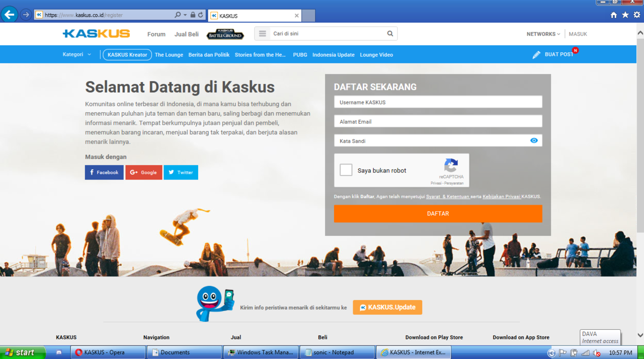The image size is (644, 359).
Task: Go back with the browser back arrow
Action: click(10, 15)
